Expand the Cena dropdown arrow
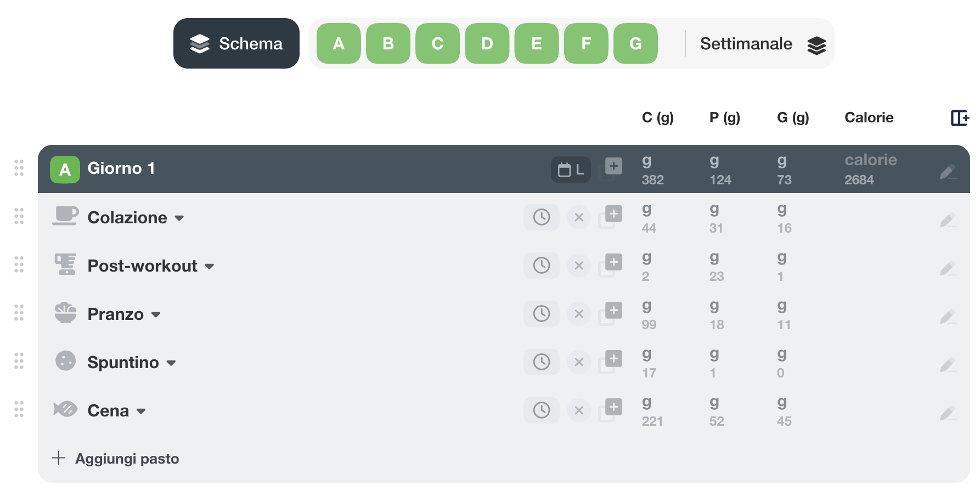The image size is (980, 485). (x=141, y=411)
